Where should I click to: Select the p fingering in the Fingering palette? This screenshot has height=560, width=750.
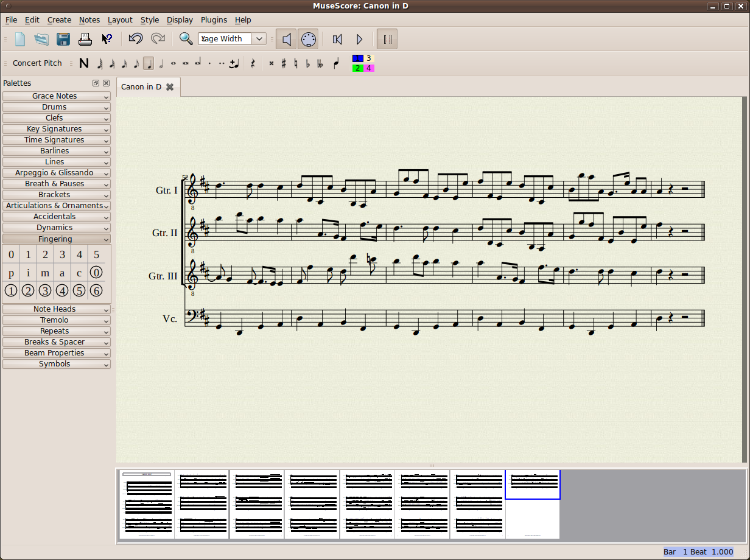[x=11, y=273]
